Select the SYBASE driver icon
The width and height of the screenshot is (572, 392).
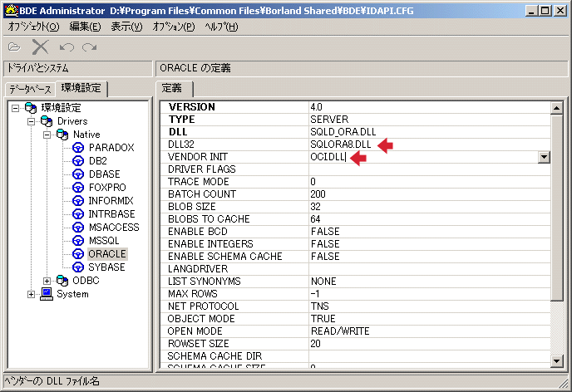tap(78, 267)
